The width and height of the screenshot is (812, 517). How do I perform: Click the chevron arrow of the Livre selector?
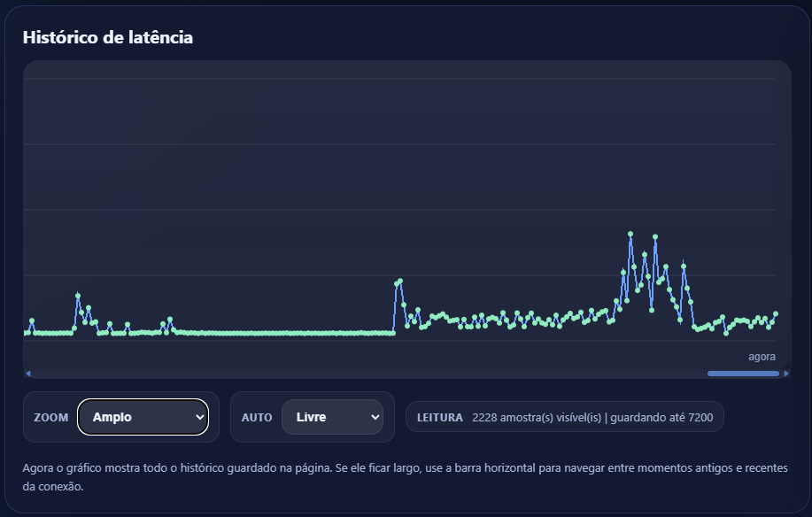375,417
